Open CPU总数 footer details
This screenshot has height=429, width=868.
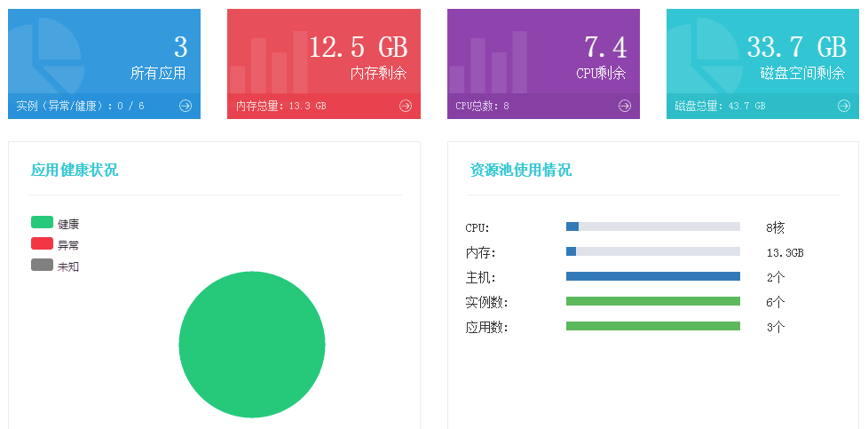tap(482, 106)
